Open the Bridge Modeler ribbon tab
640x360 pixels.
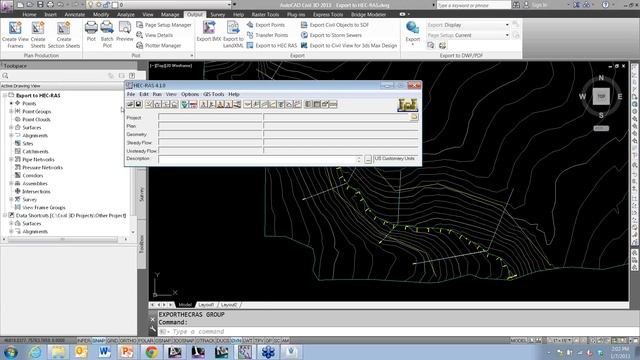coord(369,14)
